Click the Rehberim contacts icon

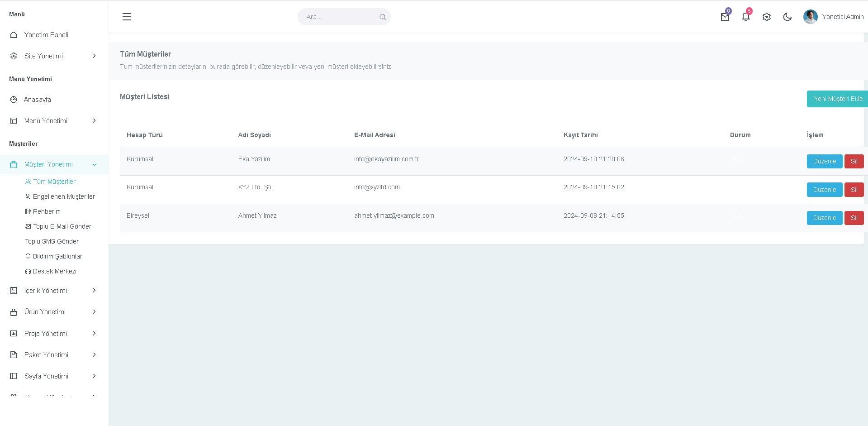(28, 211)
